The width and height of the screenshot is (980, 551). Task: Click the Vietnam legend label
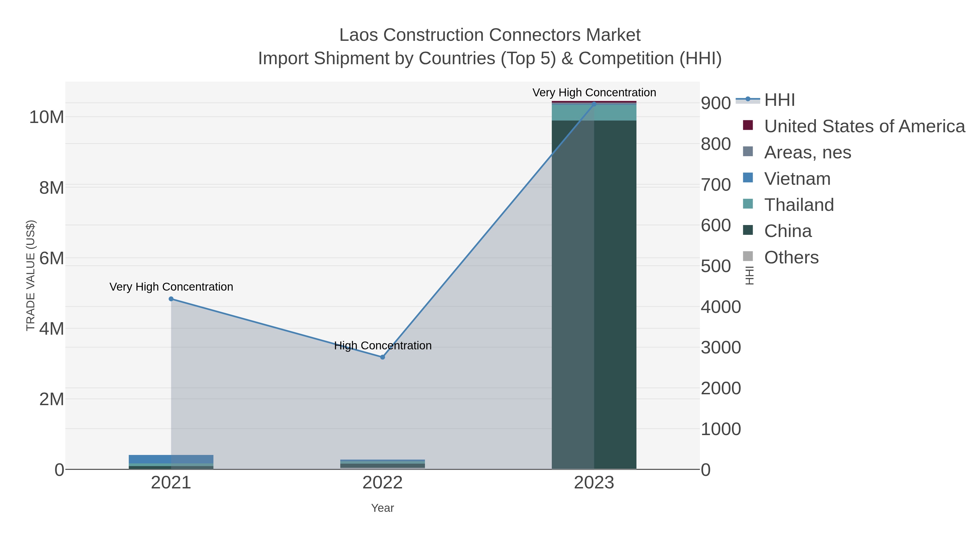[x=797, y=179]
